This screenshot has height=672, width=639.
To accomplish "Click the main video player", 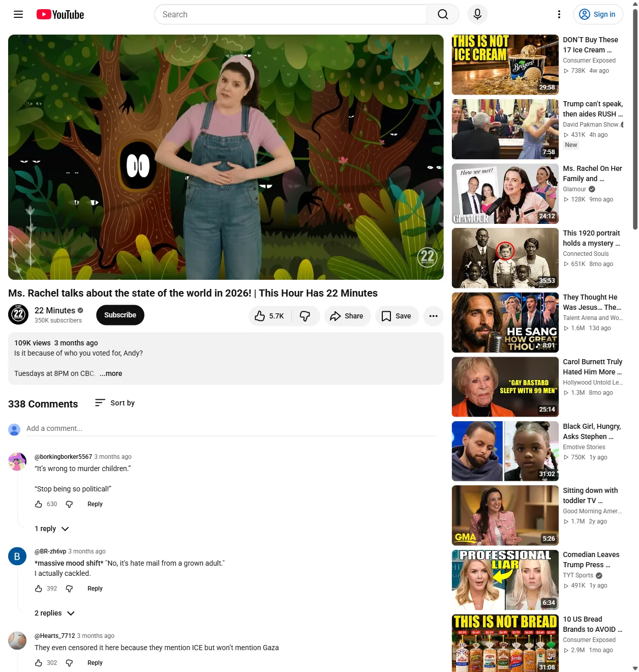I will click(226, 157).
